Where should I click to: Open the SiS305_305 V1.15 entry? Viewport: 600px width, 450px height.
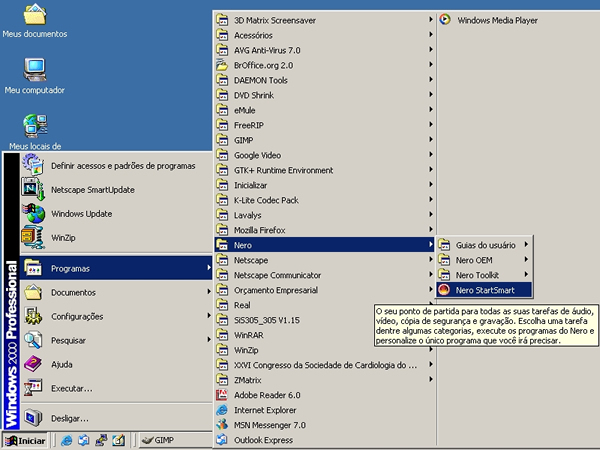click(295, 320)
